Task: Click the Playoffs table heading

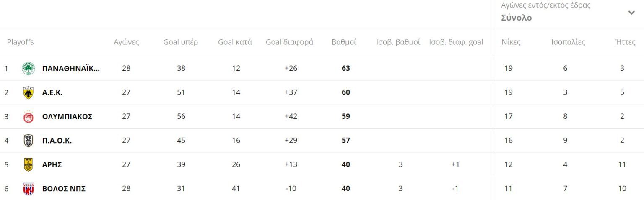Action: click(x=20, y=42)
